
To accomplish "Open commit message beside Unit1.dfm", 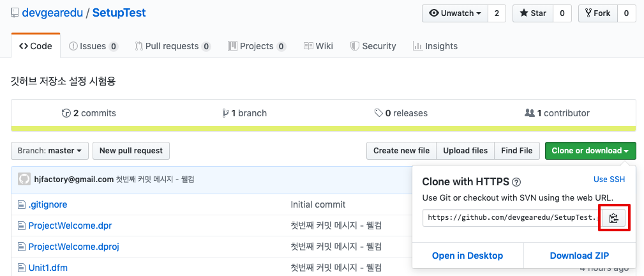I will pyautogui.click(x=336, y=268).
